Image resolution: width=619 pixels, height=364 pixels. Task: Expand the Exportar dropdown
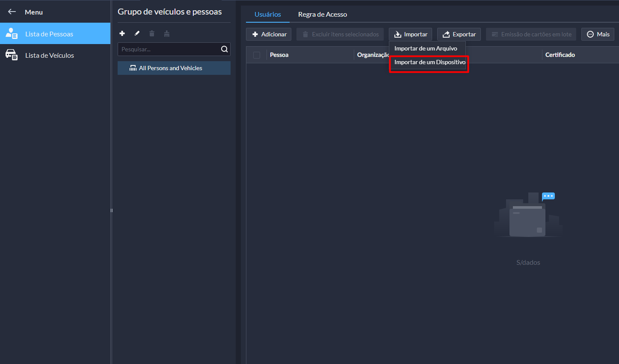tap(459, 34)
